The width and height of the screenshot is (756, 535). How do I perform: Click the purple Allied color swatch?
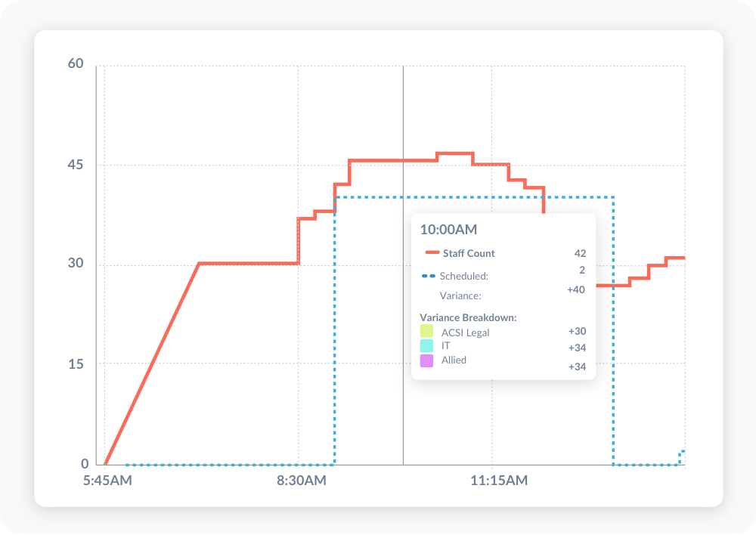(426, 360)
